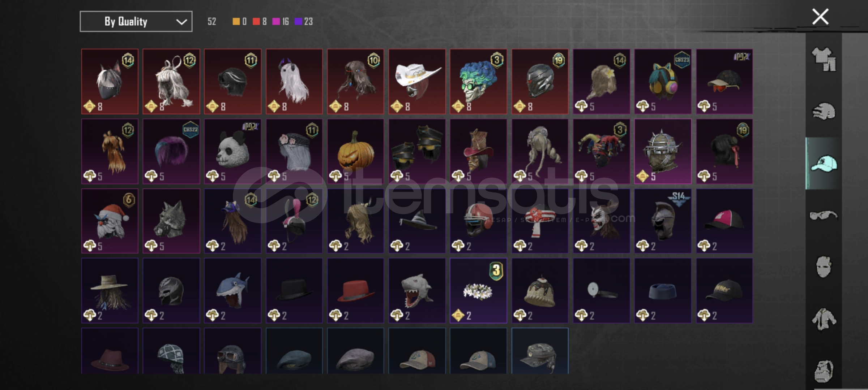Open the gorilla suit category icon
868x390 pixels.
[x=824, y=371]
